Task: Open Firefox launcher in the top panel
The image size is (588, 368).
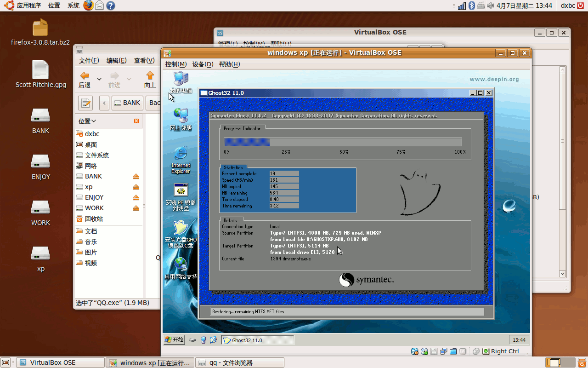Action: pyautogui.click(x=88, y=6)
